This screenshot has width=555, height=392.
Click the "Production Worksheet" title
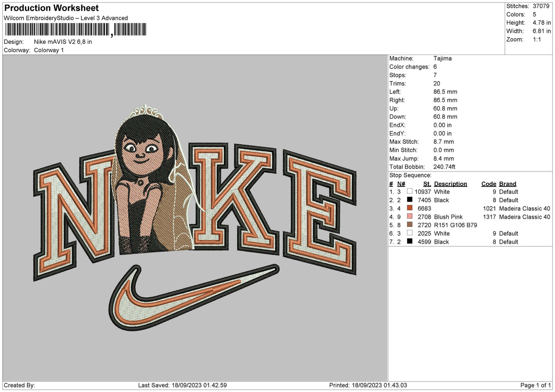pyautogui.click(x=51, y=8)
